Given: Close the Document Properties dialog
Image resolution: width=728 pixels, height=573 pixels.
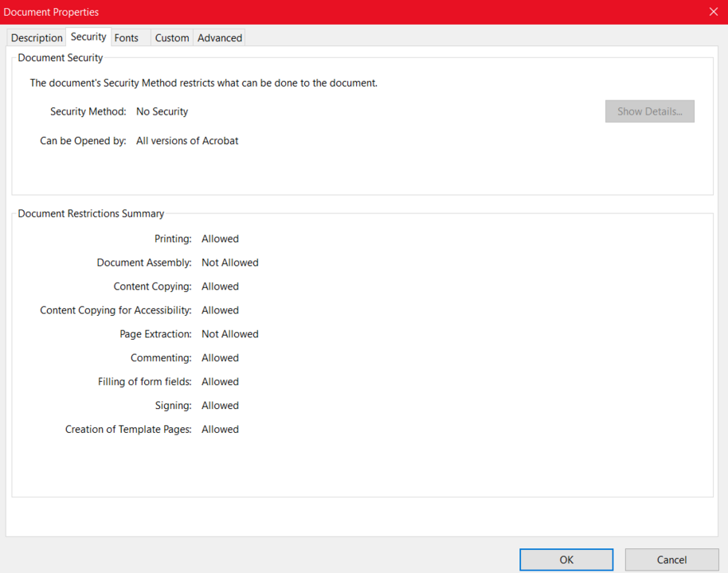Looking at the screenshot, I should [x=714, y=12].
